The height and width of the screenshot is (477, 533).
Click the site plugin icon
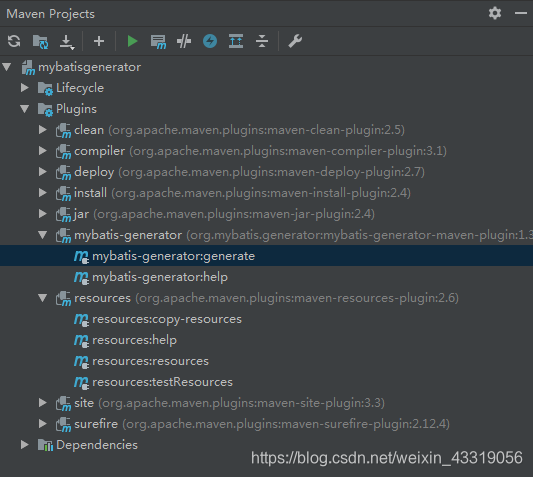(x=64, y=404)
